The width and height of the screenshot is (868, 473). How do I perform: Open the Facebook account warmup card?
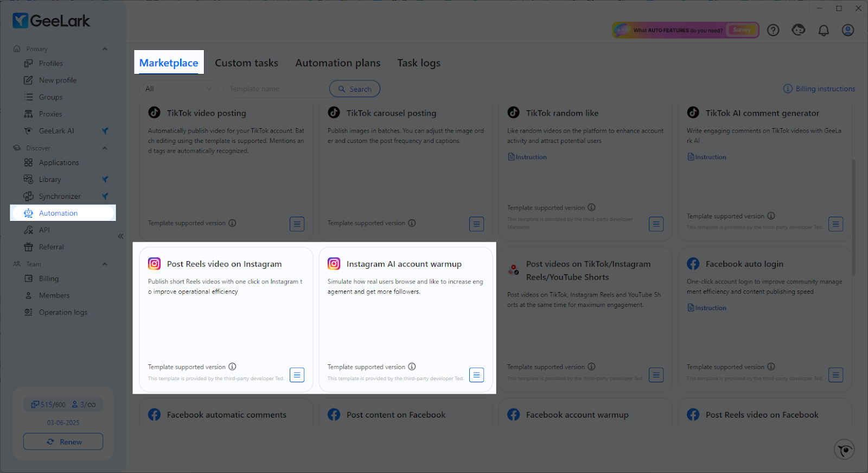coord(585,413)
